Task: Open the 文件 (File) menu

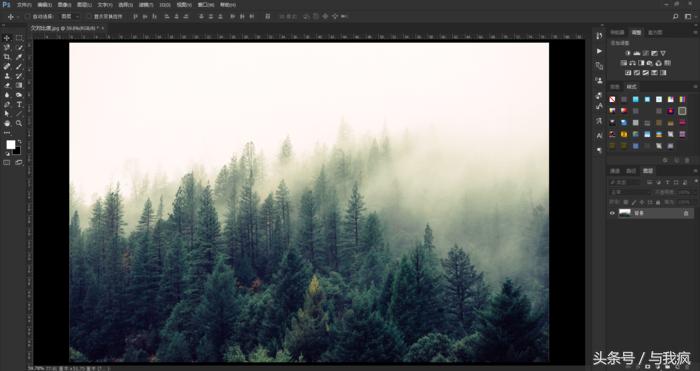Action: click(x=24, y=5)
